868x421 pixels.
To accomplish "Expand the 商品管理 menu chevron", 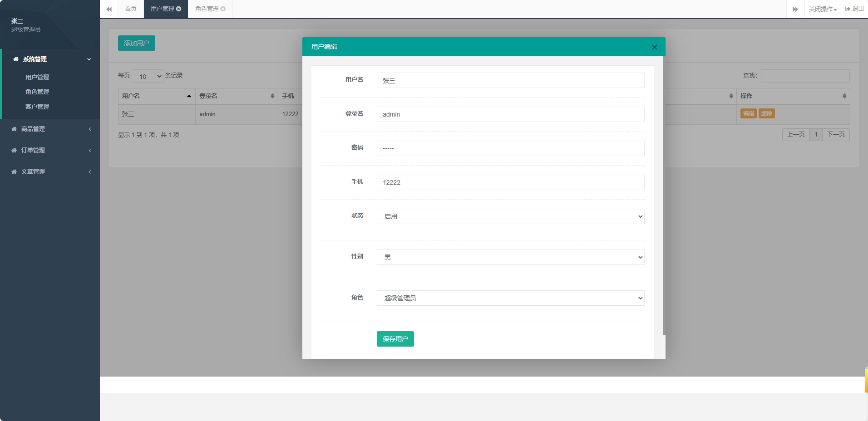I will coord(90,129).
